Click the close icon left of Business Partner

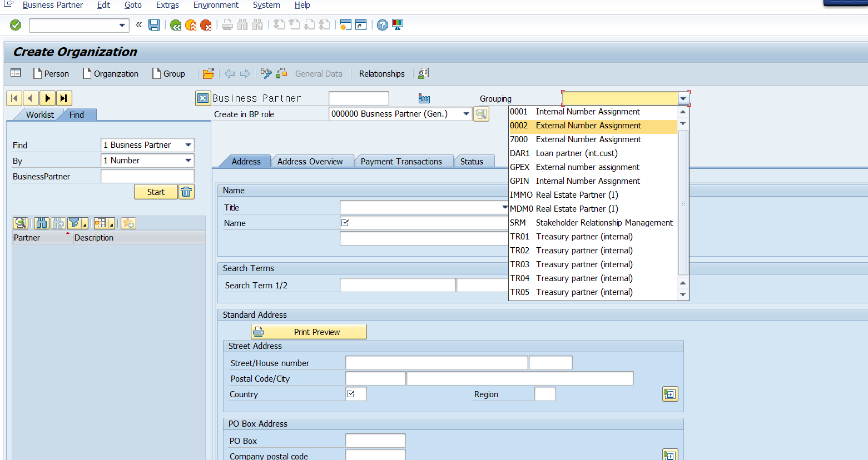(203, 98)
